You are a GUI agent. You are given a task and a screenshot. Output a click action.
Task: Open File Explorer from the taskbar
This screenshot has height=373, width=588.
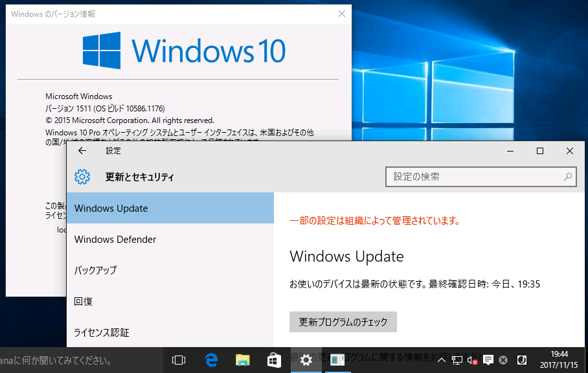tap(243, 360)
